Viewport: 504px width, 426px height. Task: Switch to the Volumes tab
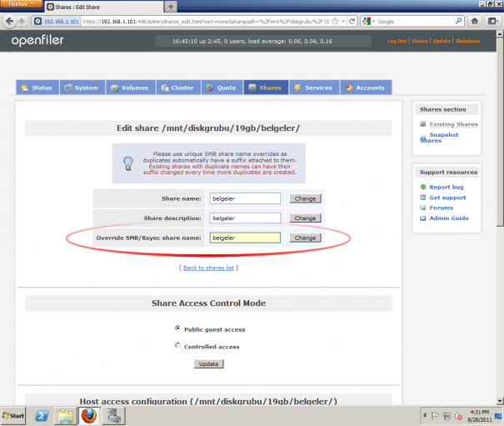[130, 88]
